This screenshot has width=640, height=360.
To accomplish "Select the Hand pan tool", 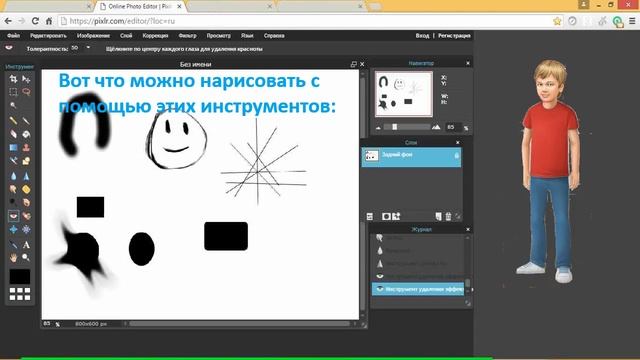I will pos(13,258).
